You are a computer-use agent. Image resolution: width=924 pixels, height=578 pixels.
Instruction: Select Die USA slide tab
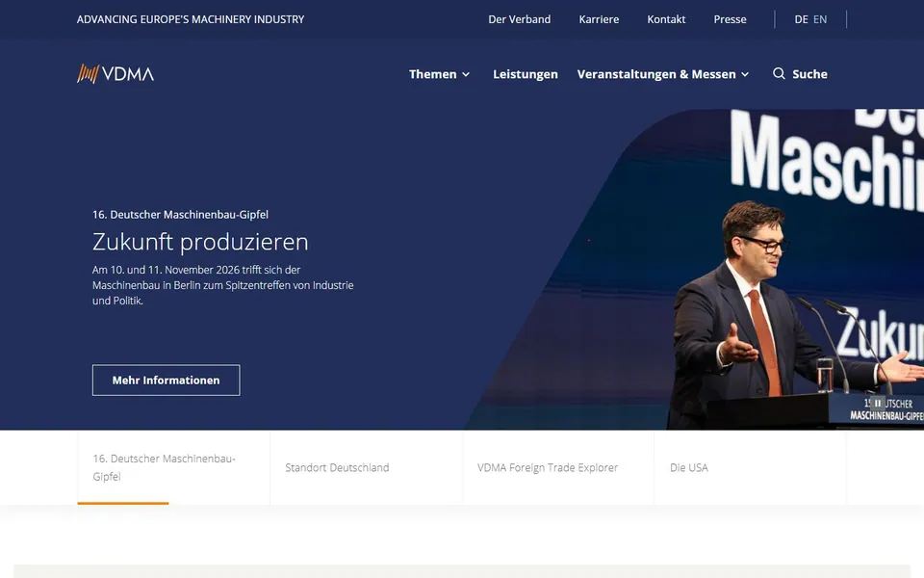pyautogui.click(x=750, y=467)
